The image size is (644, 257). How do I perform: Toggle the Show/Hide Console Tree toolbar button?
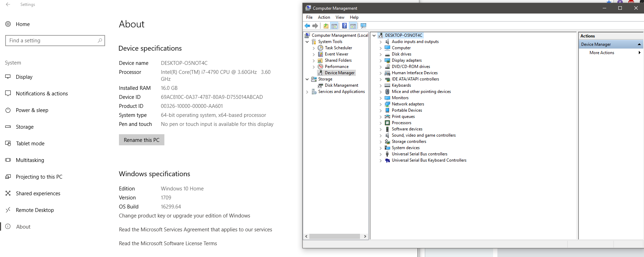[334, 26]
